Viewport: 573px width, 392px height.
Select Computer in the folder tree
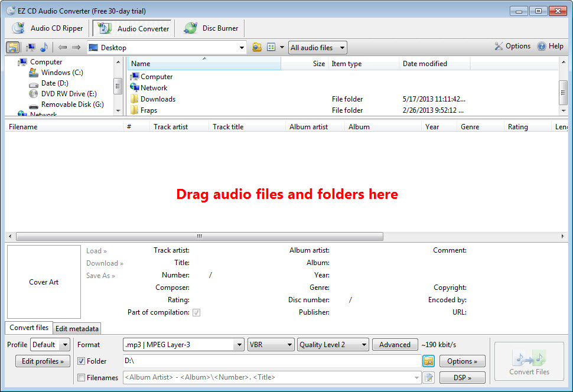[x=46, y=62]
